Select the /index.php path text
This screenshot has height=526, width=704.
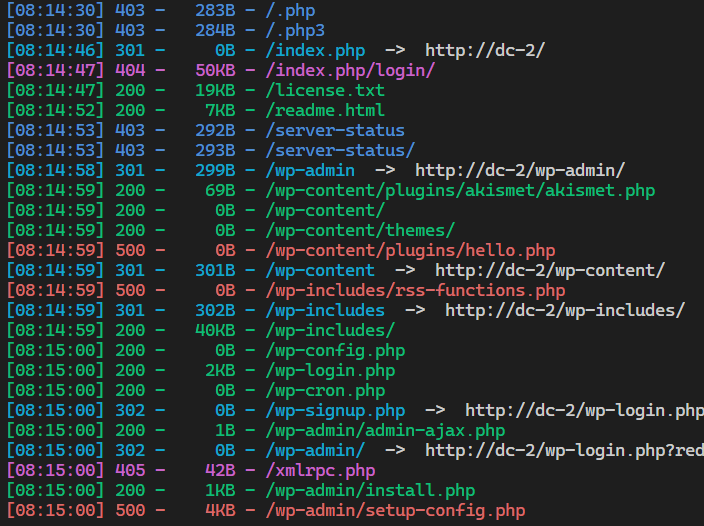315,50
